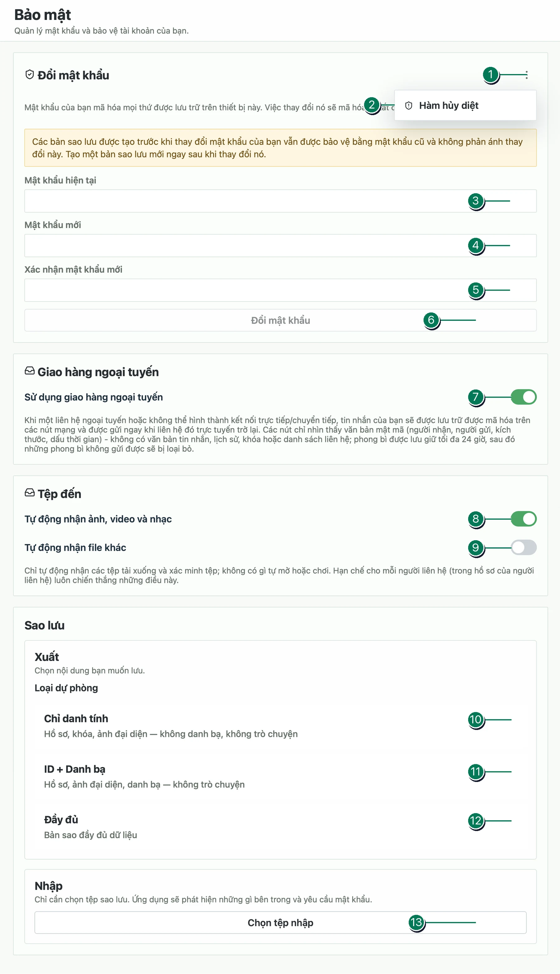560x974 pixels.
Task: Choose the Đầy đủ backup option
Action: click(280, 827)
